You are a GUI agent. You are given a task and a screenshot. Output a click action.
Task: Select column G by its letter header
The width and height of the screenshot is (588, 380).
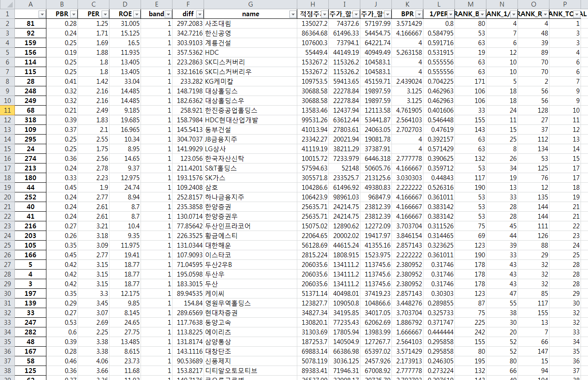pos(250,4)
